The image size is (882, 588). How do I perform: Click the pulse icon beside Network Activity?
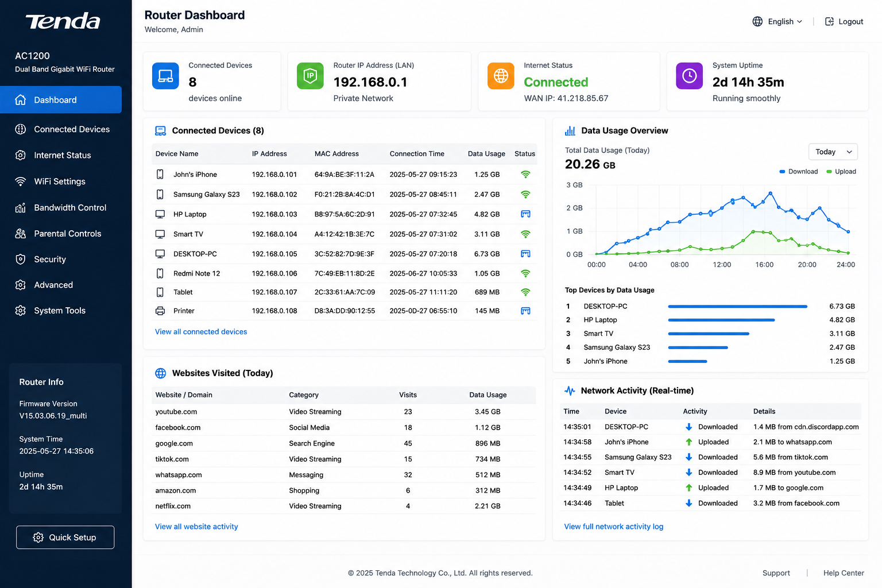[x=570, y=391]
